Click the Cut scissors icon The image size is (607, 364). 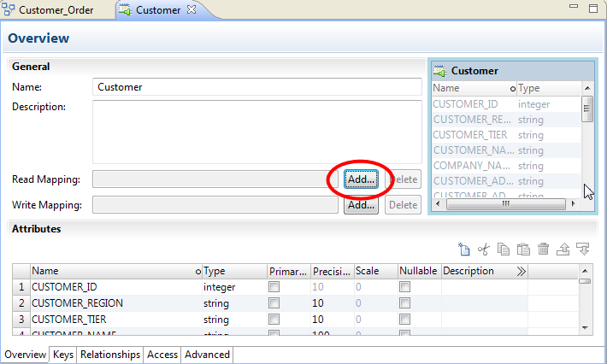coord(484,250)
